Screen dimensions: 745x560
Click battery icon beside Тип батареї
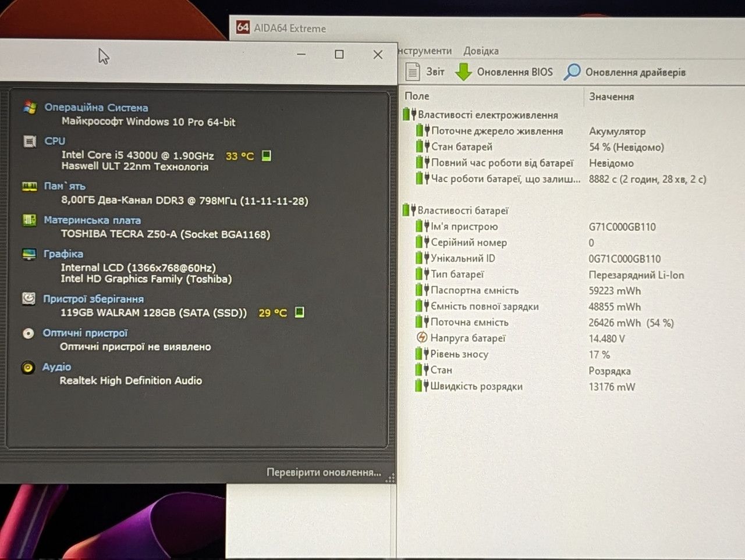(x=423, y=274)
